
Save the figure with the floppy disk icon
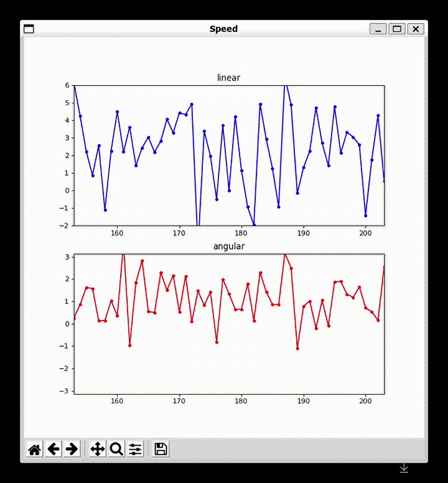point(161,449)
